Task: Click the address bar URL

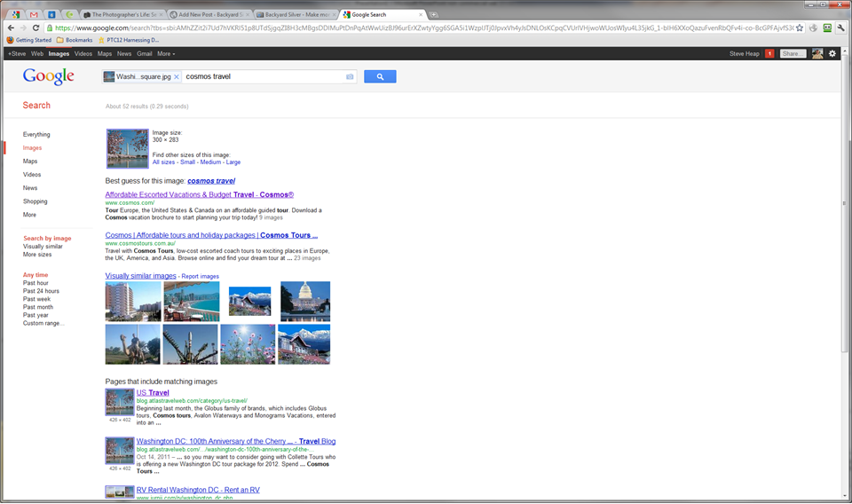Action: point(424,28)
